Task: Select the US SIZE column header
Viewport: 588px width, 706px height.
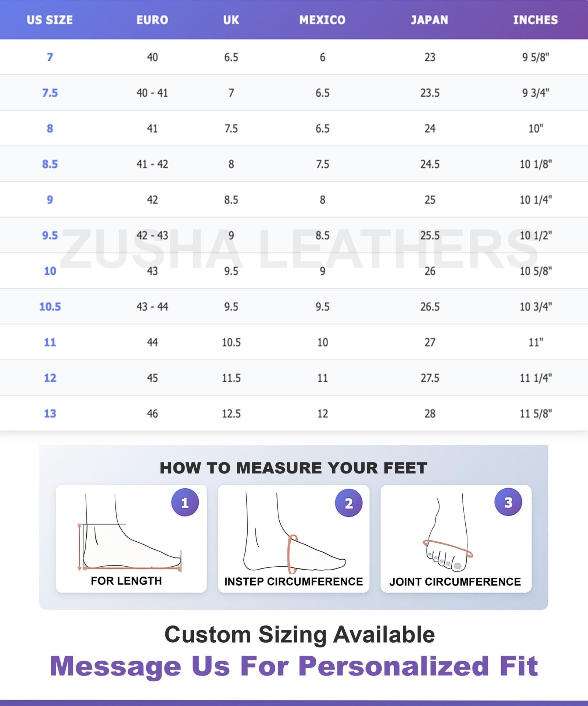Action: click(x=50, y=20)
